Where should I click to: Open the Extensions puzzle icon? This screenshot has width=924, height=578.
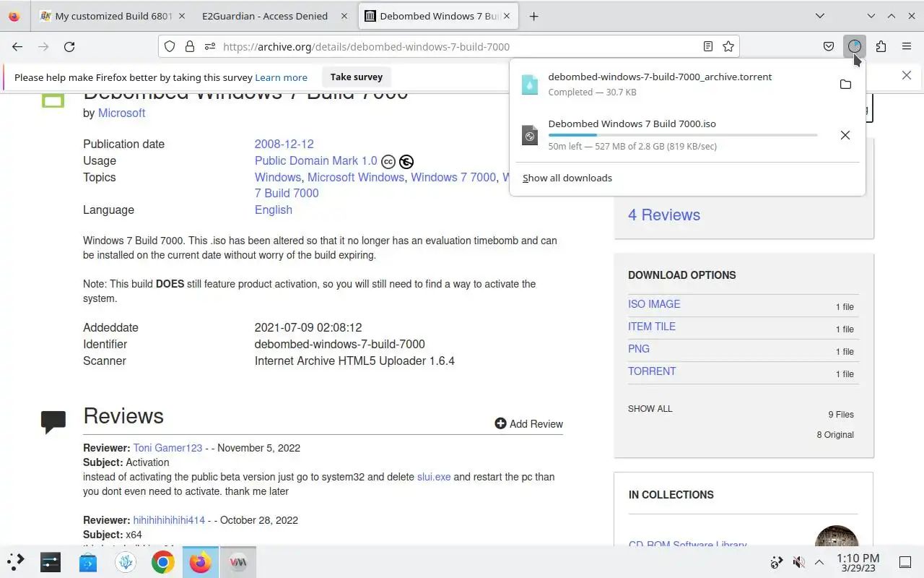(881, 46)
